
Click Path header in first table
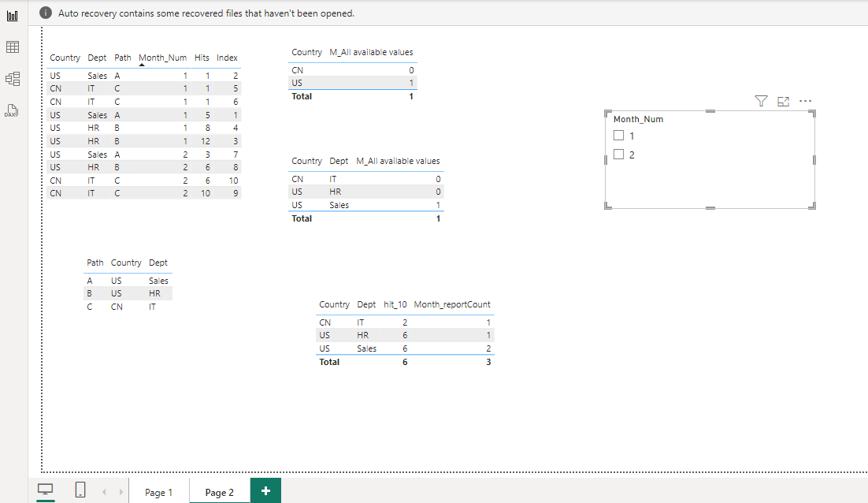tap(122, 58)
